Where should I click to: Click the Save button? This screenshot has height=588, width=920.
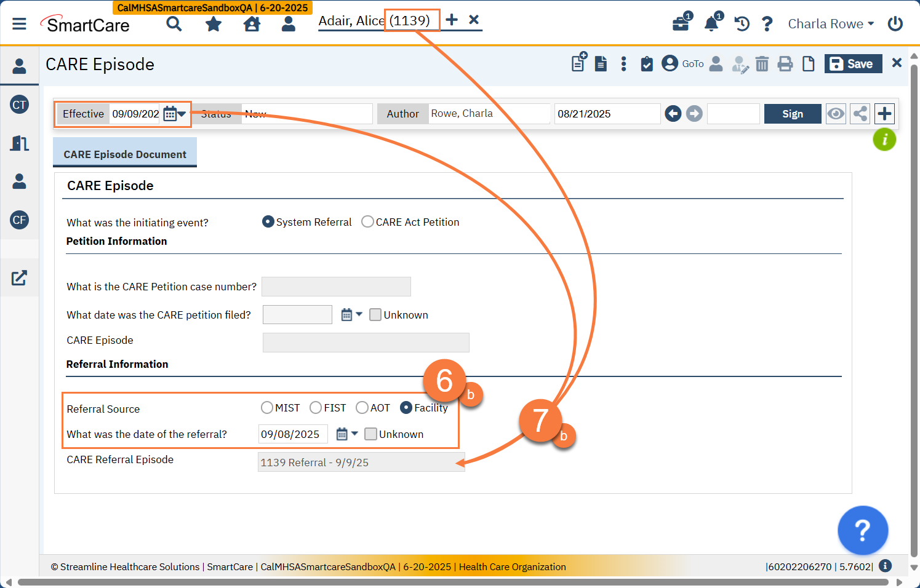click(852, 64)
